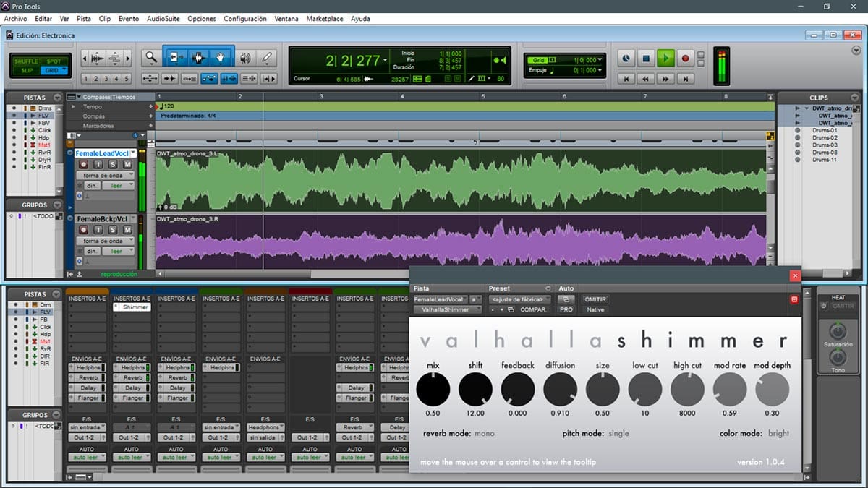Click the Stop transport button

tap(647, 58)
